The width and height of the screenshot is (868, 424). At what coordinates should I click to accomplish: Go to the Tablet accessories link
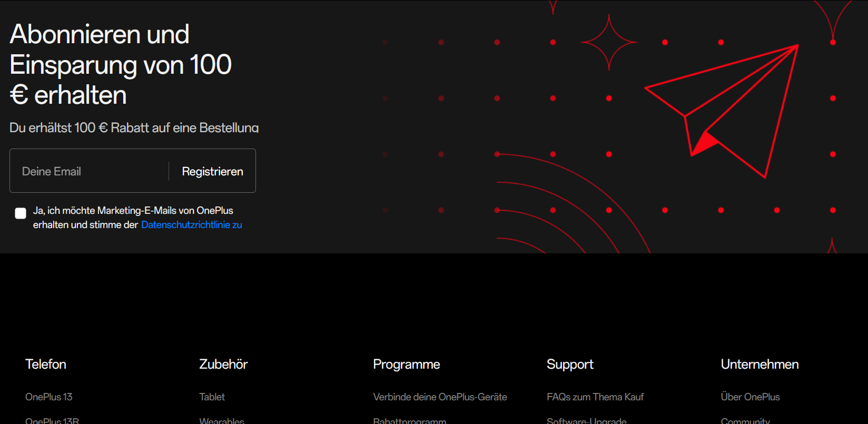(212, 397)
